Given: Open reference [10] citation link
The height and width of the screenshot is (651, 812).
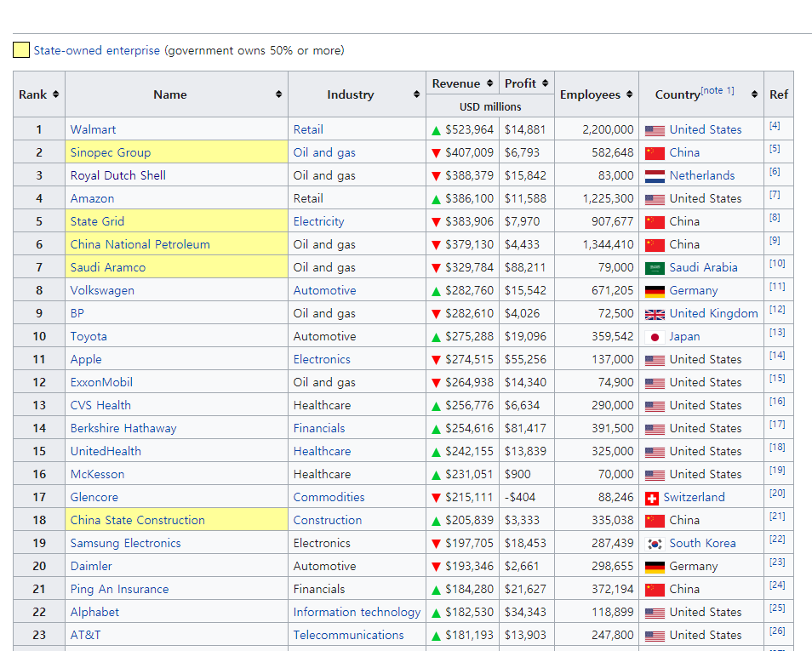Looking at the screenshot, I should click(777, 263).
